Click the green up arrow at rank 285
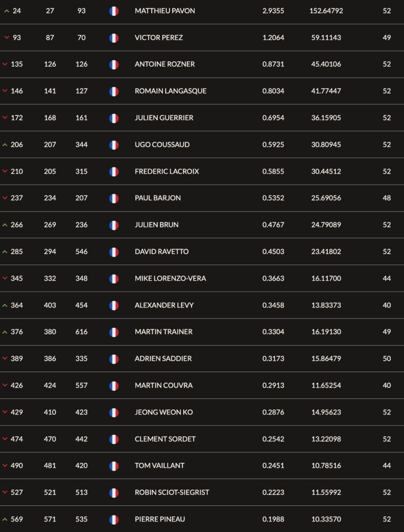The height and width of the screenshot is (532, 404). click(x=5, y=252)
